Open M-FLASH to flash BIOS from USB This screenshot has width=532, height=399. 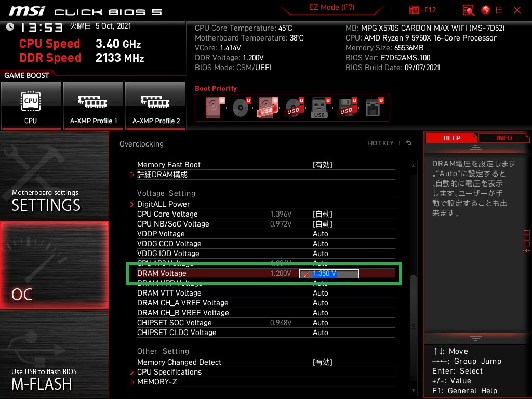click(x=54, y=354)
